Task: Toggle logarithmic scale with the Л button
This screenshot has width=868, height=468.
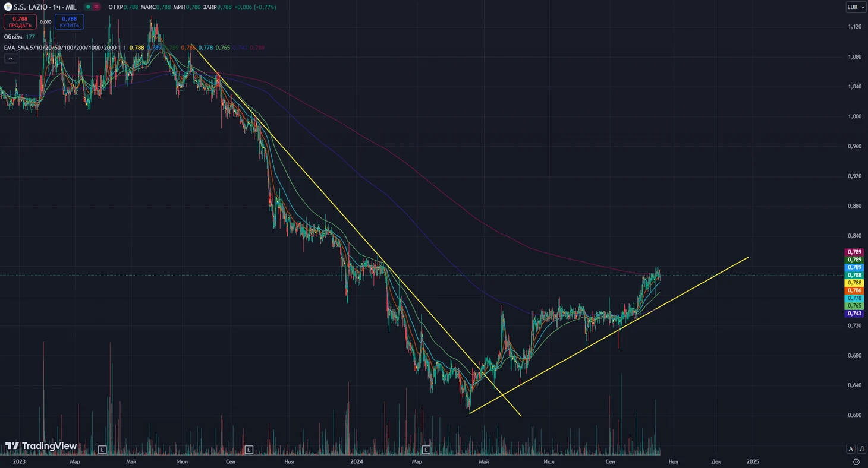Action: (861, 449)
